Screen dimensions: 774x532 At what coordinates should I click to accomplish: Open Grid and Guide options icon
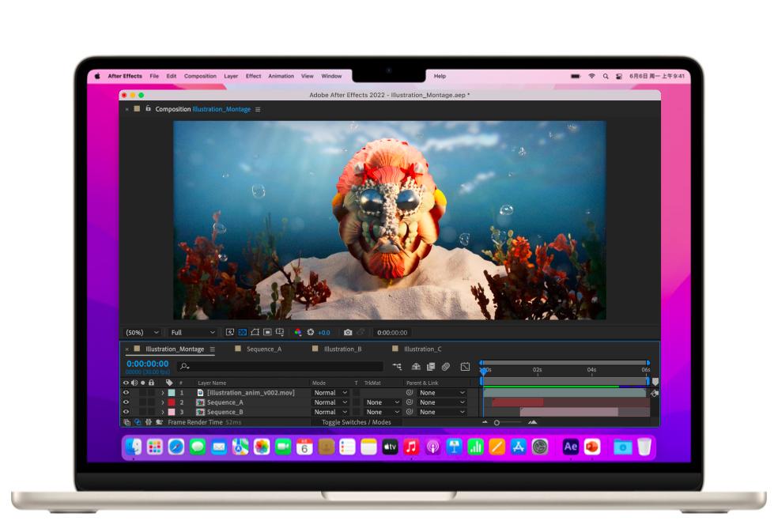[x=280, y=332]
